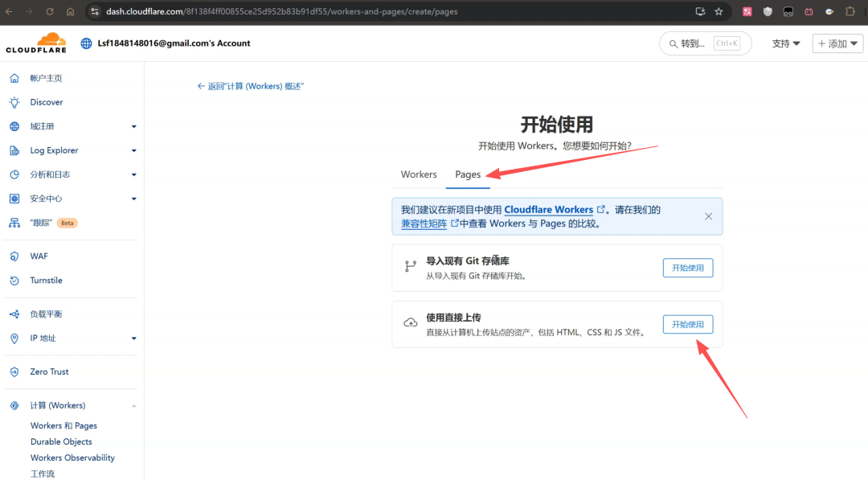Select the Pages tab
This screenshot has width=868, height=480.
tap(468, 174)
